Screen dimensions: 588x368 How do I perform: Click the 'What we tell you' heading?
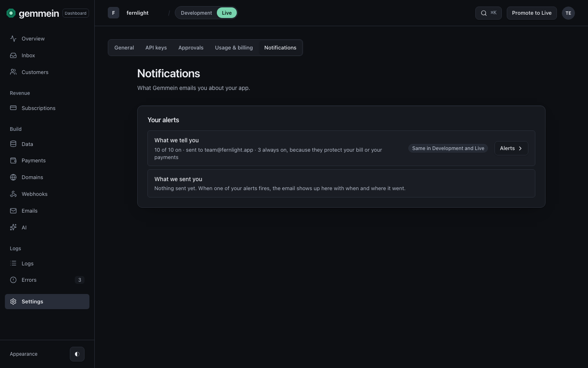pos(176,140)
